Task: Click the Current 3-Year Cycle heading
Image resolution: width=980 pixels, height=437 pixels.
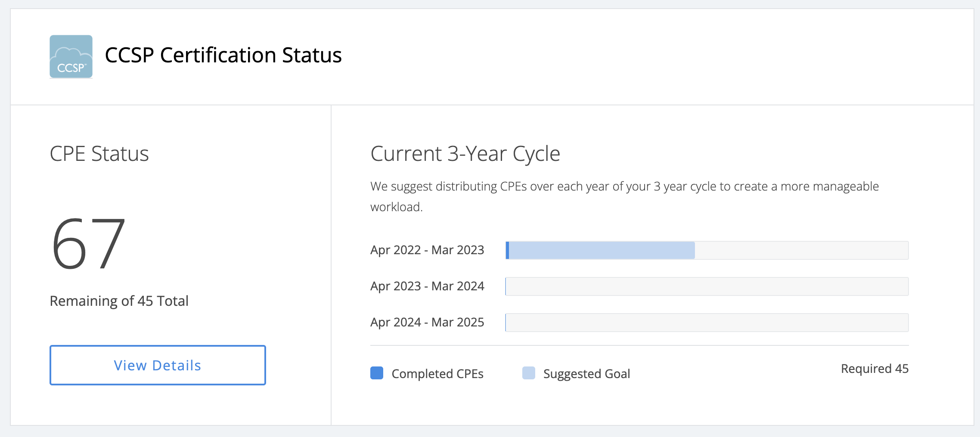Action: [465, 154]
